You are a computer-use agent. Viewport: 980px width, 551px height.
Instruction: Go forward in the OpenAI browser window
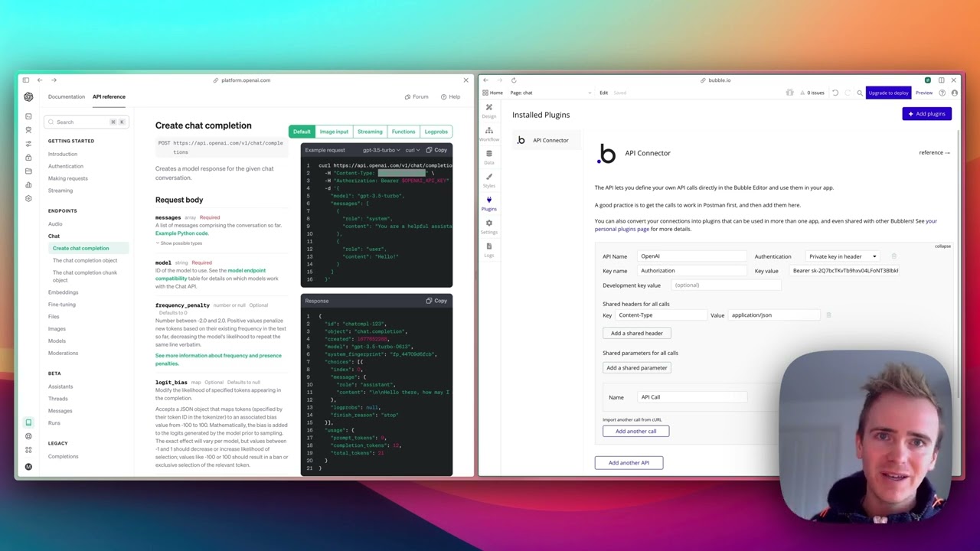pyautogui.click(x=54, y=80)
